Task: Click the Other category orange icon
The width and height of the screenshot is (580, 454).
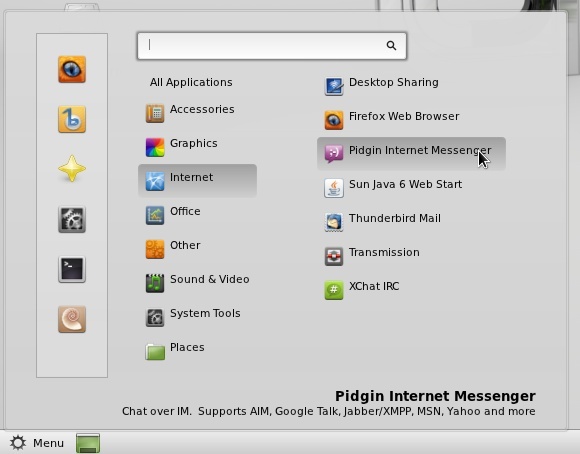Action: point(155,249)
